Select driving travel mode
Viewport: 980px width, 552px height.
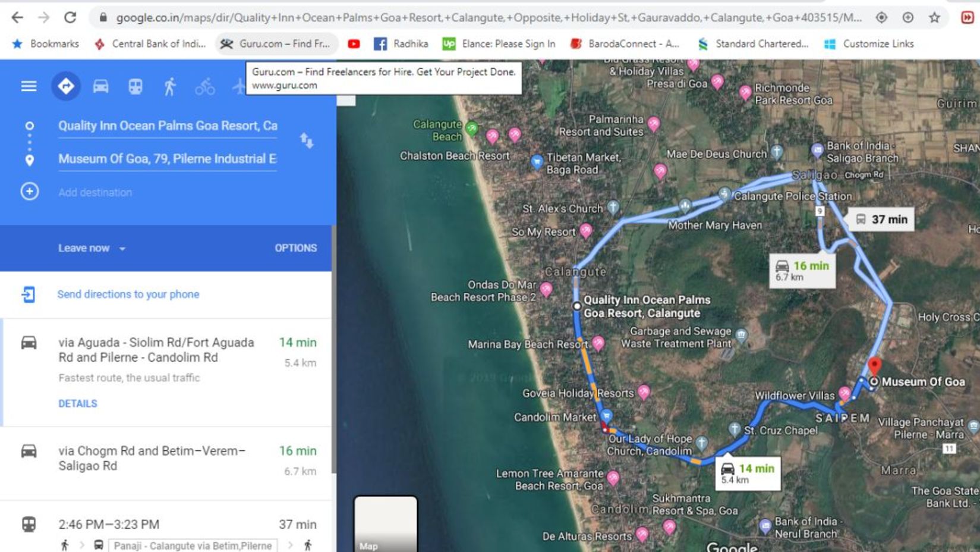point(100,86)
